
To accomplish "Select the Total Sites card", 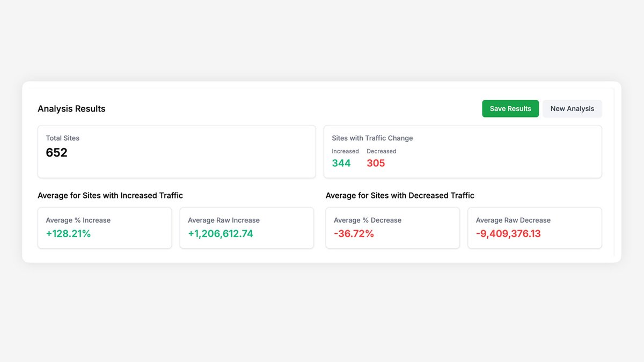I will (177, 151).
